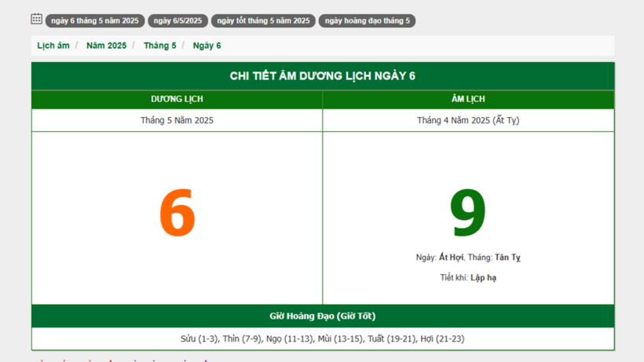Screen dimensions: 644x362
Task: Select the 'ÂM LỊCH' column header
Action: click(468, 99)
